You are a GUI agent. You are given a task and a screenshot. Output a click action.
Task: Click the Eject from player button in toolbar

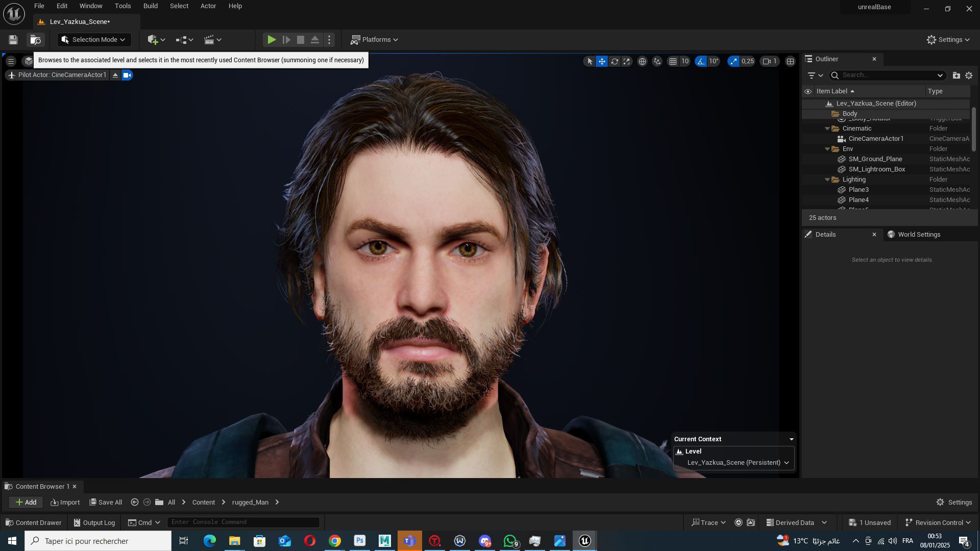coord(315,40)
